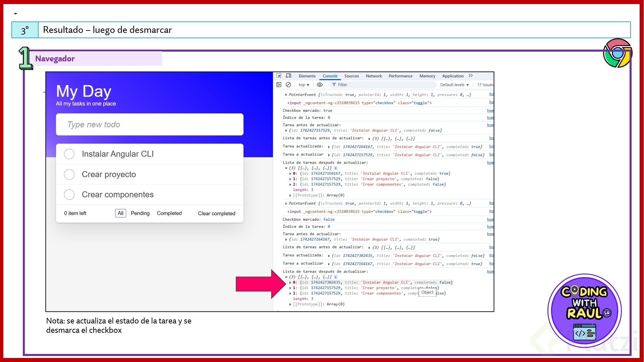The image size is (644, 362).
Task: Toggle the device toolbar icon
Action: coord(288,76)
